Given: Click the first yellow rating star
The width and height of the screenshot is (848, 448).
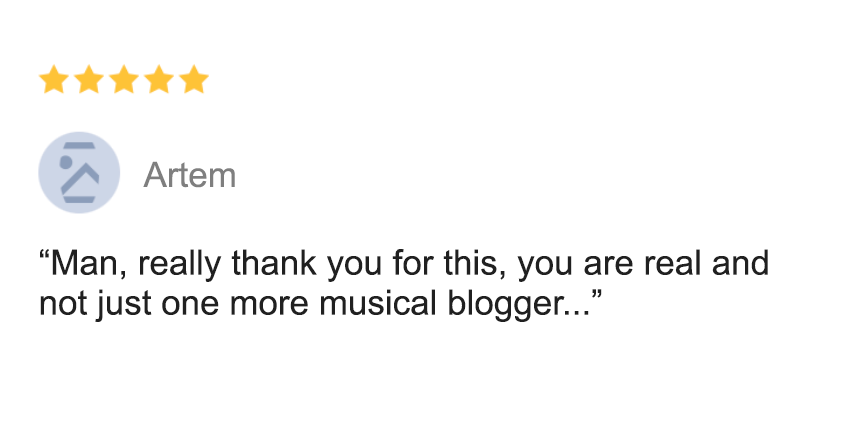Looking at the screenshot, I should click(x=54, y=80).
